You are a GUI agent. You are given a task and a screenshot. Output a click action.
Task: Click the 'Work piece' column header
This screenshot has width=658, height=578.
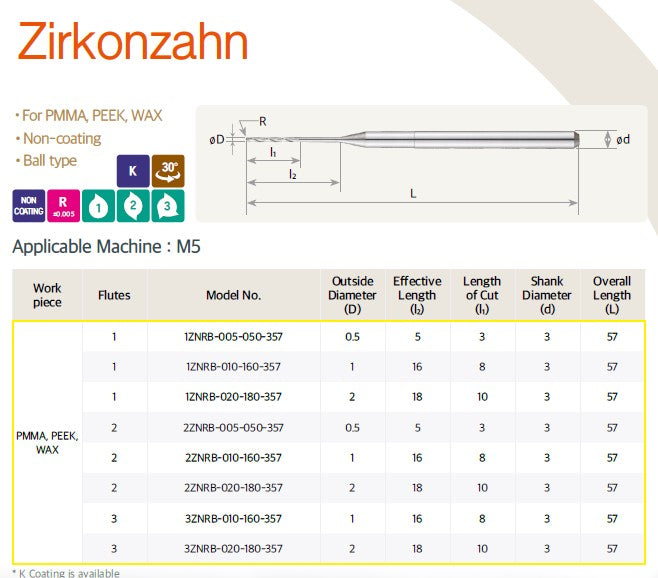tap(47, 295)
